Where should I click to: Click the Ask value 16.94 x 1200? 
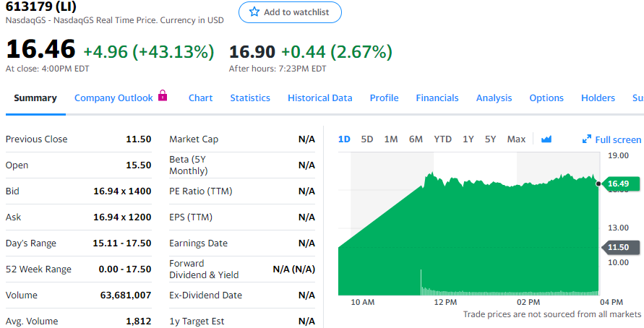click(x=122, y=217)
